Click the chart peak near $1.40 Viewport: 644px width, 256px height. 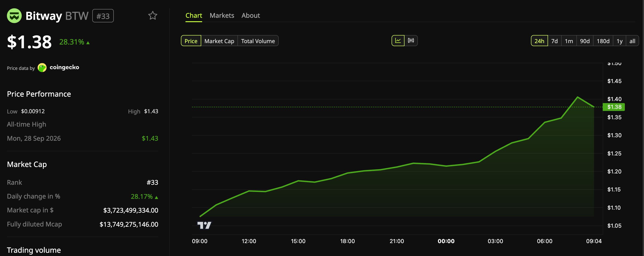click(x=577, y=97)
